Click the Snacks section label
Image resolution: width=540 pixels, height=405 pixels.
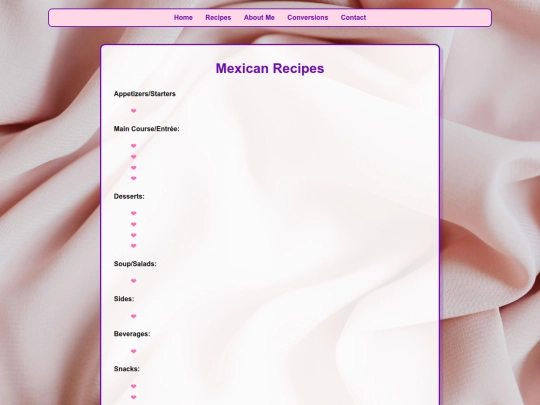tap(127, 369)
